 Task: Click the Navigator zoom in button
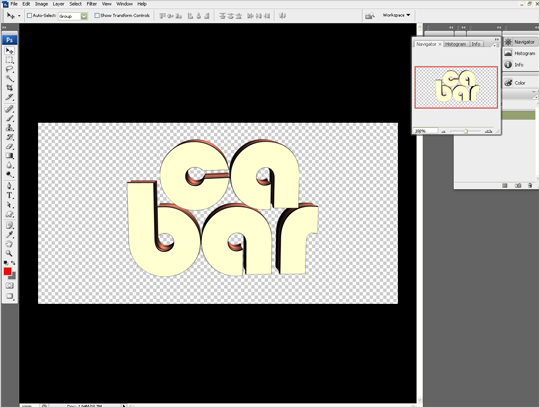point(488,131)
